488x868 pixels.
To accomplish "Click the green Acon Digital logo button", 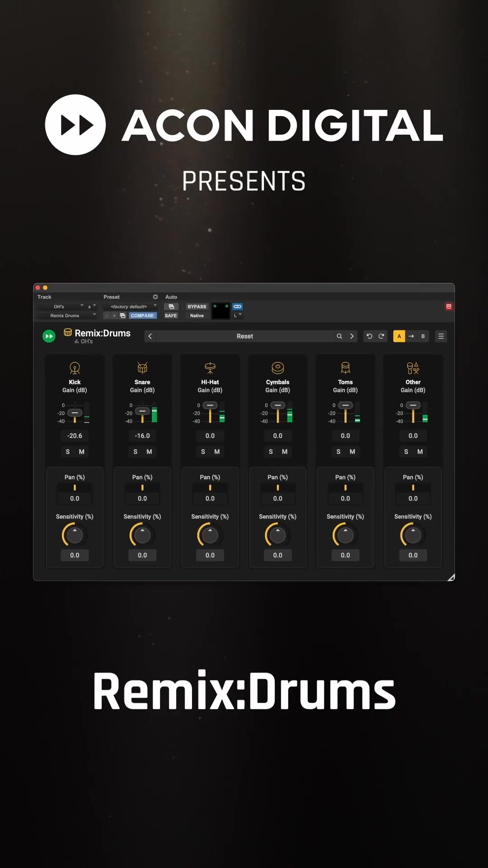I will click(49, 336).
